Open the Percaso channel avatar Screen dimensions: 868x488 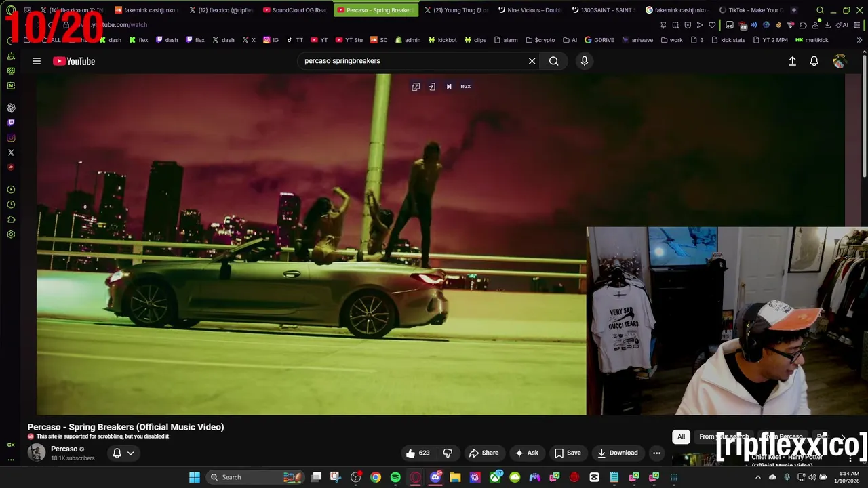click(37, 453)
